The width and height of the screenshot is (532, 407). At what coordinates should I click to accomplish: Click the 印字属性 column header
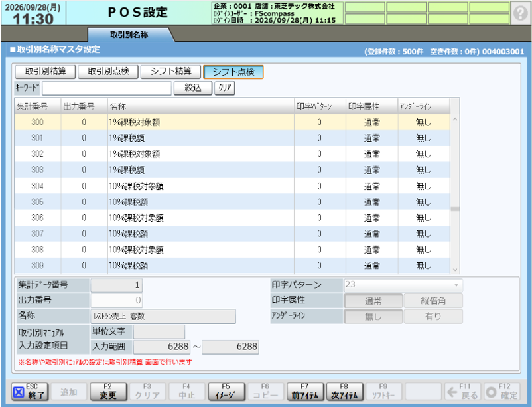point(372,106)
